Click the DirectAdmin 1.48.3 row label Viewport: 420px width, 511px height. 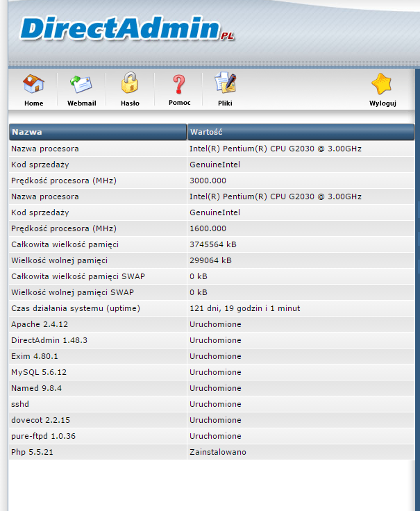coord(49,340)
